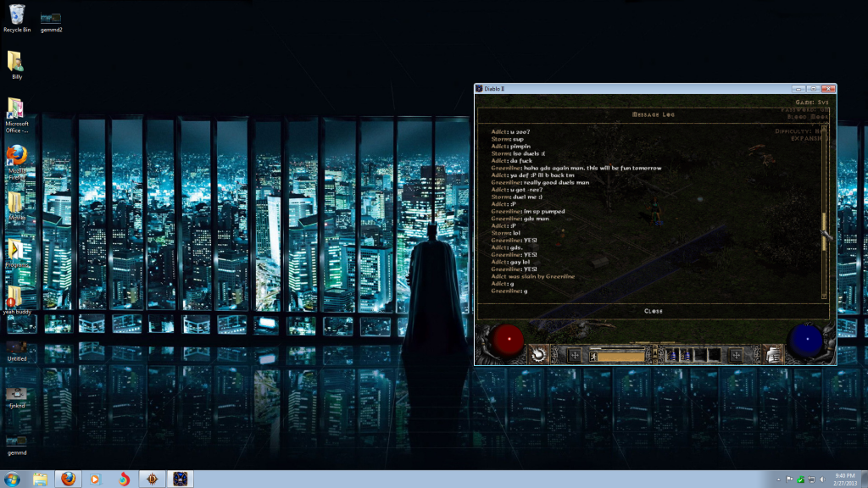
Task: Click the left stats cross button in game bar
Action: click(575, 355)
